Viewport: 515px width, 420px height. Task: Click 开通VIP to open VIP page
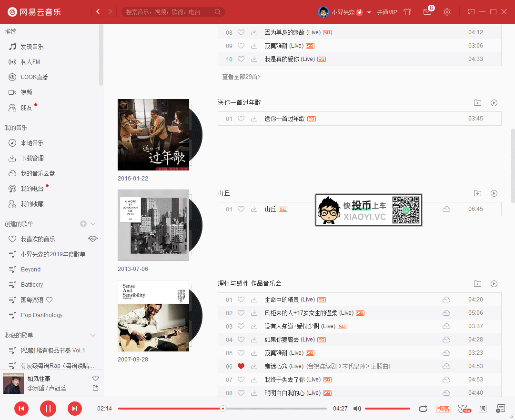click(x=387, y=12)
